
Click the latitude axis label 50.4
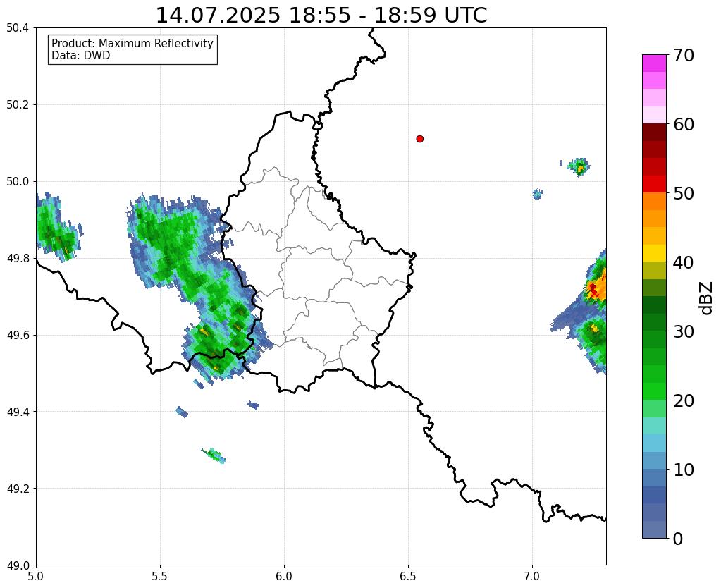(x=18, y=28)
